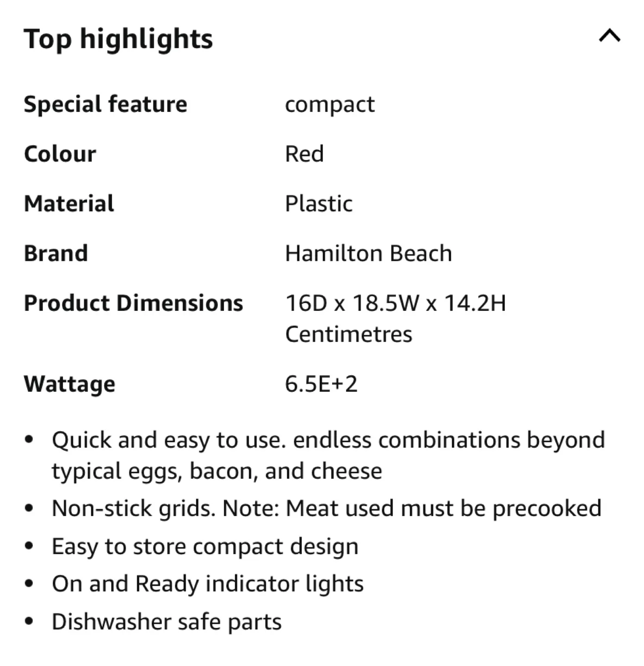
Task: Click the Colour row label
Action: (60, 154)
